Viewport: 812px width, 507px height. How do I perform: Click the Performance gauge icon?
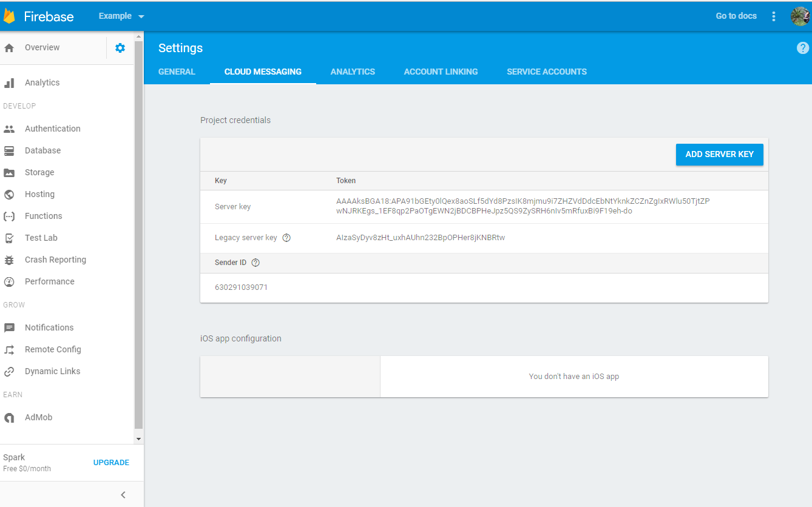click(x=9, y=282)
